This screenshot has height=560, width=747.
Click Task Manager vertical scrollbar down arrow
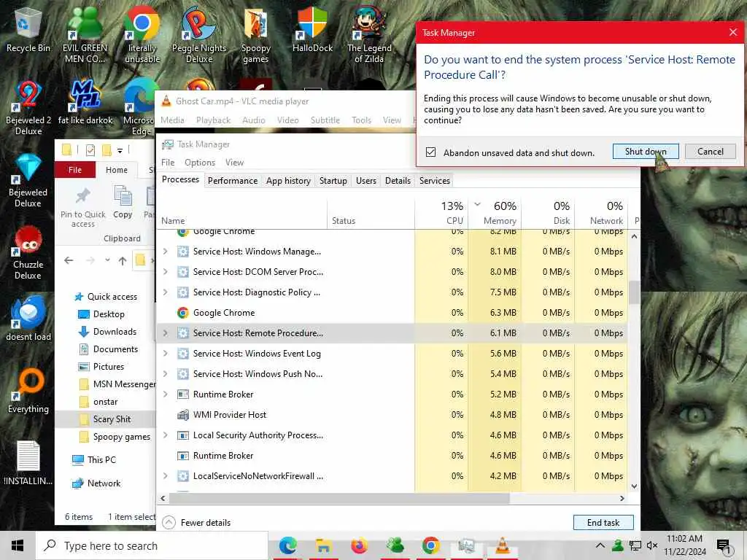coord(634,486)
